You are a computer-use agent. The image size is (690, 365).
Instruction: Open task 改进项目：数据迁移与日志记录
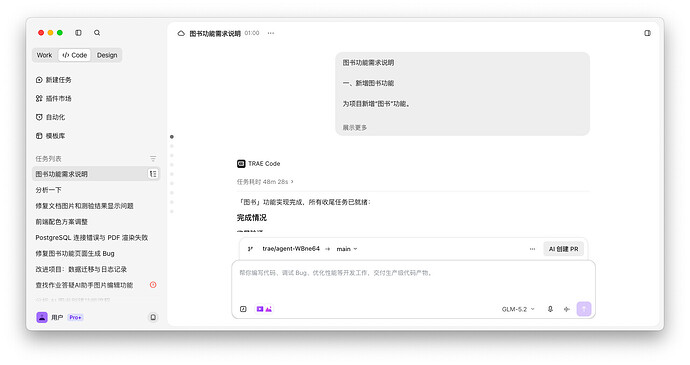click(x=96, y=269)
